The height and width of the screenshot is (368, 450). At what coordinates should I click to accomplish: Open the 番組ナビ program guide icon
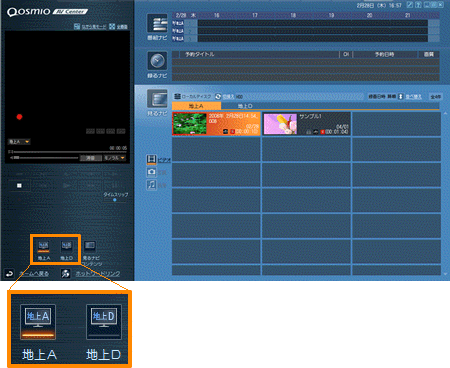157,23
